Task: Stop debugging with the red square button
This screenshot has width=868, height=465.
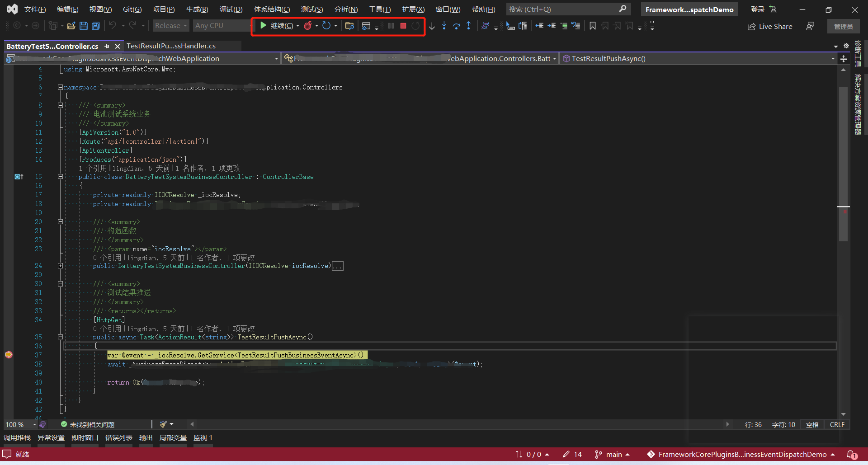Action: click(x=403, y=26)
